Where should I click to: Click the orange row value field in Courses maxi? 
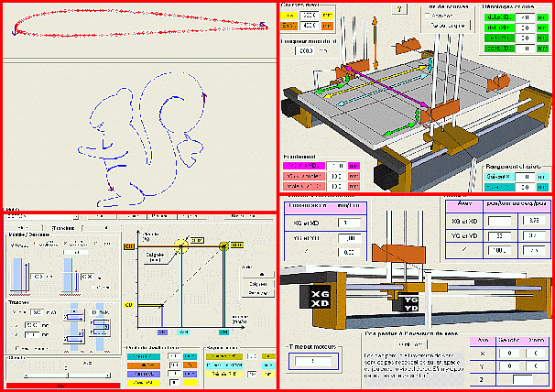point(310,26)
